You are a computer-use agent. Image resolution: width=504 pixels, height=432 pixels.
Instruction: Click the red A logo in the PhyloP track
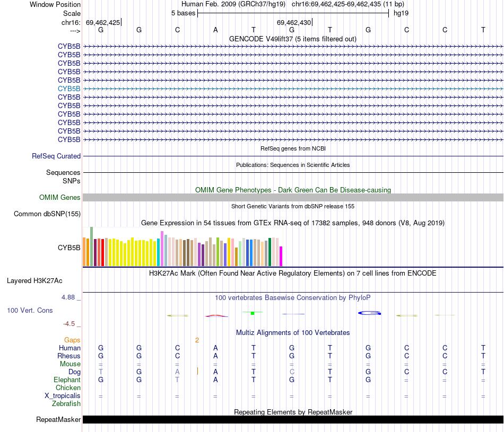pyautogui.click(x=216, y=316)
